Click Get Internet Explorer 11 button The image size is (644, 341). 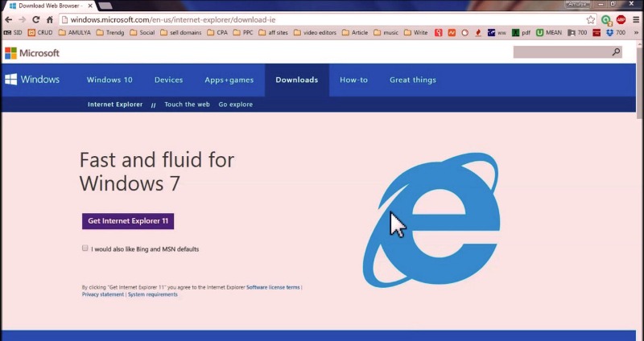tap(128, 221)
